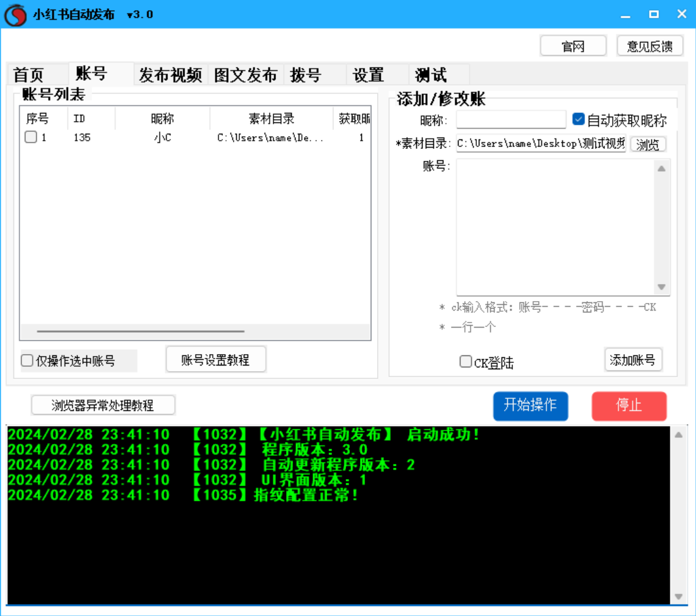Viewport: 696px width, 616px height.
Task: Open the 测试 tab
Action: [439, 74]
